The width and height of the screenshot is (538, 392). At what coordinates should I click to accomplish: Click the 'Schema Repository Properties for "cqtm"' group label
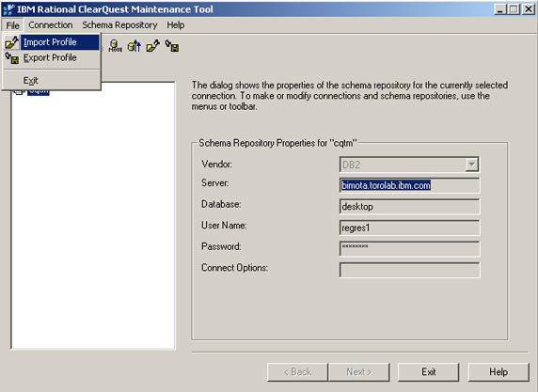[x=277, y=143]
